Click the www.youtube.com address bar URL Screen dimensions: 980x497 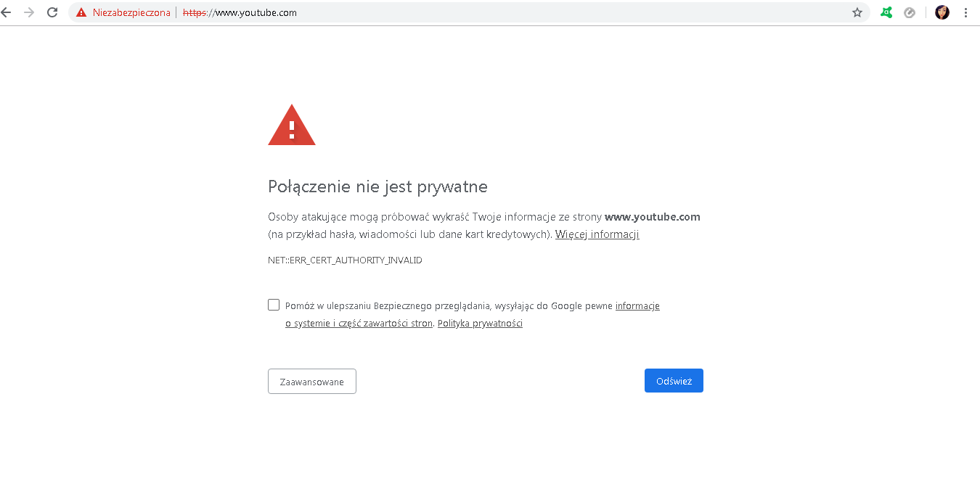pyautogui.click(x=240, y=12)
